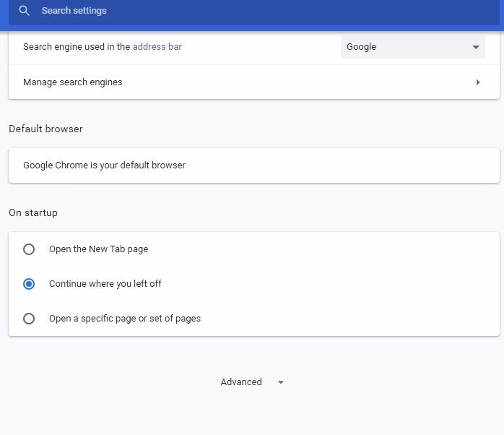Screen dimensions: 504x435
Task: Focus the Search settings input field
Action: pyautogui.click(x=217, y=11)
